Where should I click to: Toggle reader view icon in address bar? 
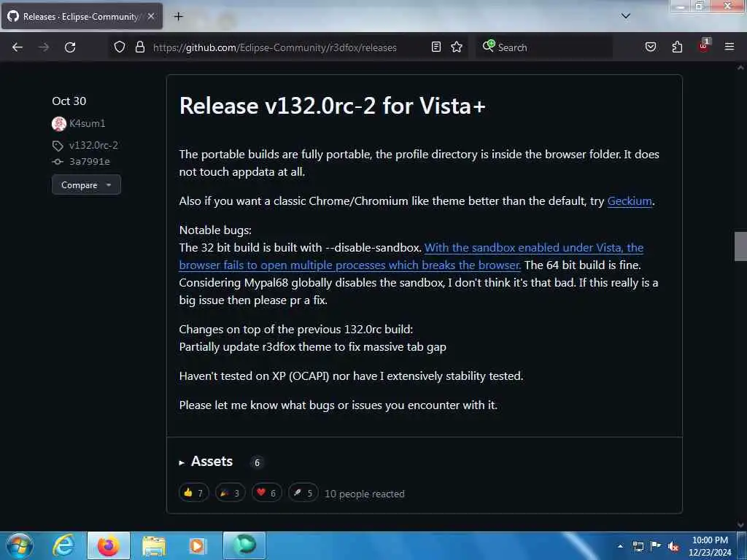pyautogui.click(x=436, y=47)
